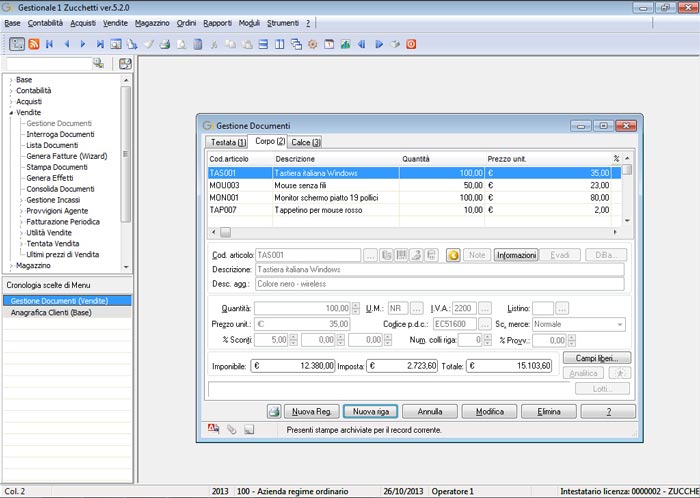Image resolution: width=700 pixels, height=498 pixels.
Task: Go to next record toolbar arrow
Action: click(x=83, y=44)
